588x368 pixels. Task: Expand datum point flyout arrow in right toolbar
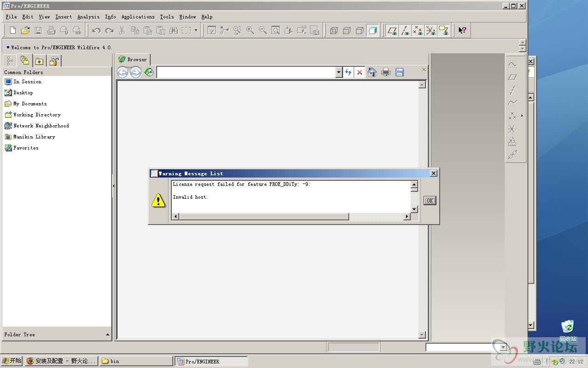pos(522,116)
